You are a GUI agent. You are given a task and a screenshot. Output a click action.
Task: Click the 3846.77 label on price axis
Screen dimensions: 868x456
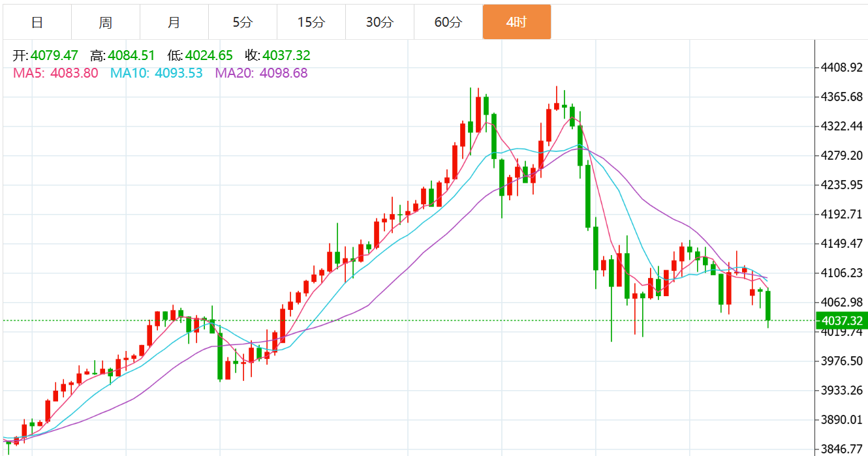point(841,449)
